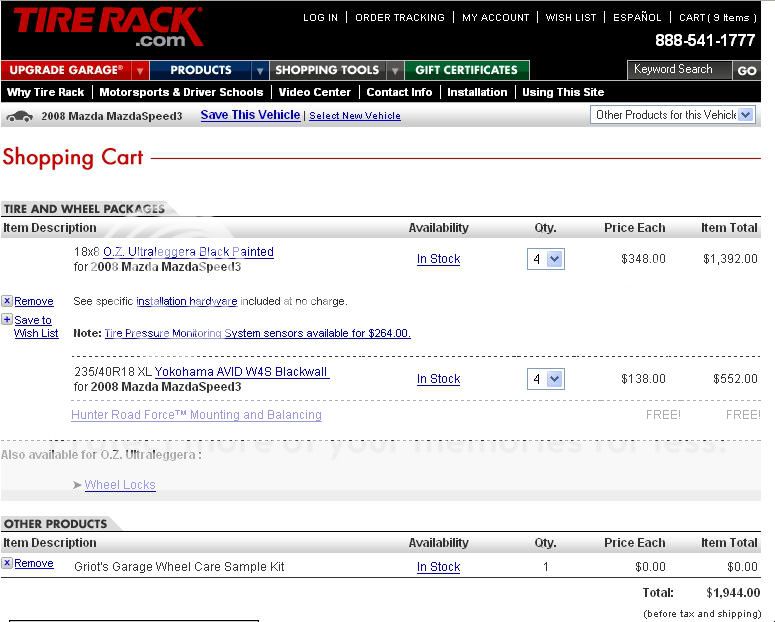Click the $1,392.00 item total
The image size is (775, 622).
click(x=730, y=259)
